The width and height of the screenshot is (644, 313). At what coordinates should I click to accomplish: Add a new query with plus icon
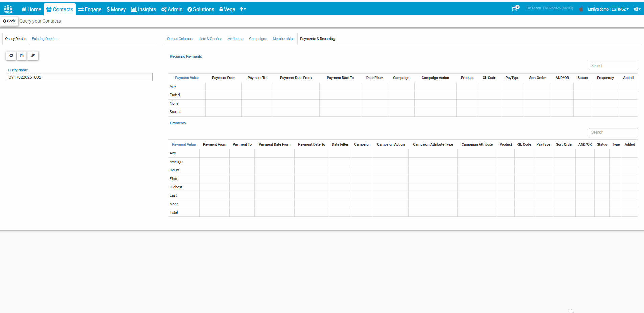[x=11, y=56]
